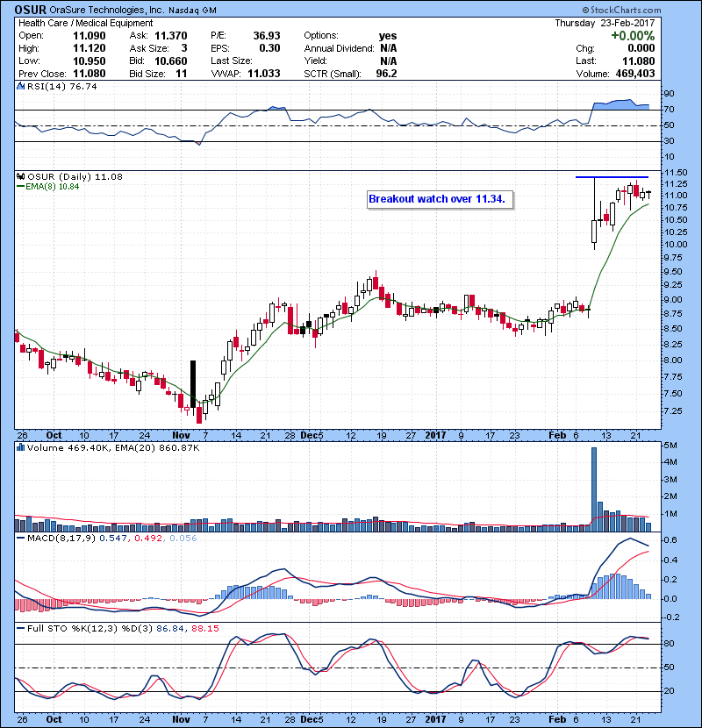Click the Bid price 10.660
This screenshot has width=702, height=728.
[170, 61]
